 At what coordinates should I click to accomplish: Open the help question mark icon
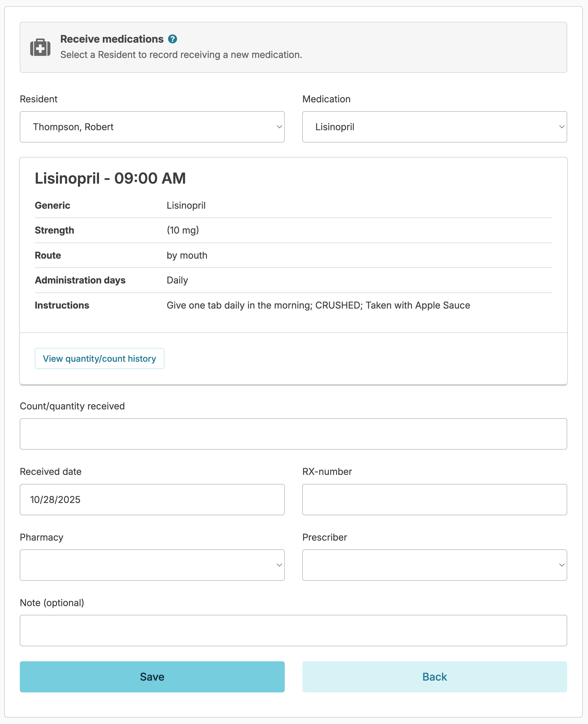(172, 39)
